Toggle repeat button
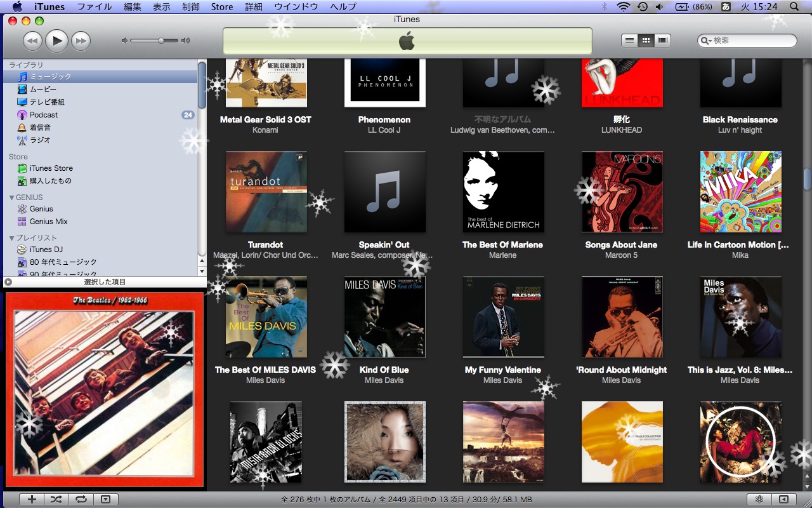Viewport: 812px width, 508px height. click(x=81, y=499)
